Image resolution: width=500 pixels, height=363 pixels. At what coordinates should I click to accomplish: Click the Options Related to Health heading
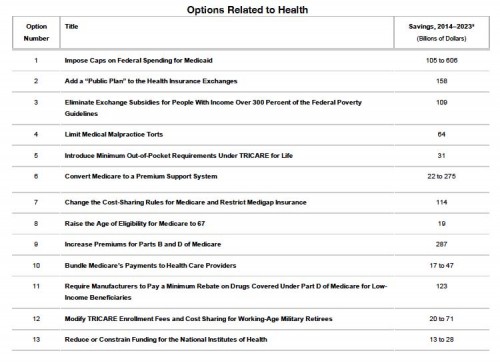[247, 10]
